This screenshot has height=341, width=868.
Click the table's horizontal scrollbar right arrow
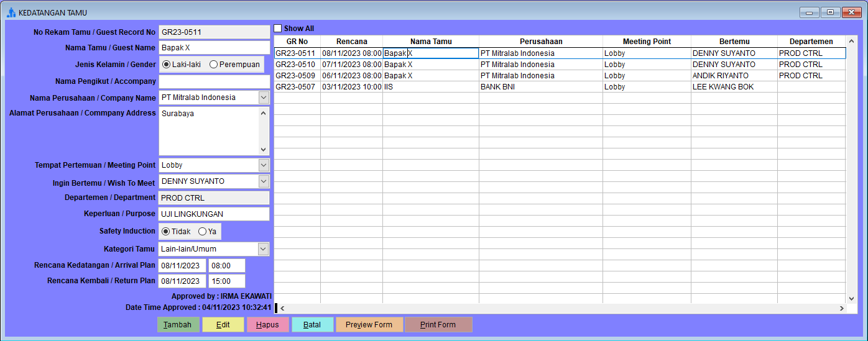(x=841, y=308)
